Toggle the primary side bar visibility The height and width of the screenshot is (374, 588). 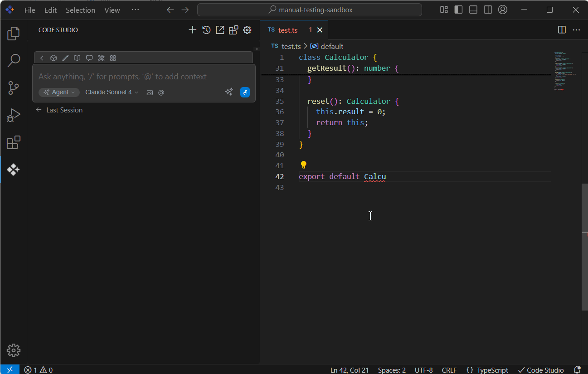(x=458, y=10)
